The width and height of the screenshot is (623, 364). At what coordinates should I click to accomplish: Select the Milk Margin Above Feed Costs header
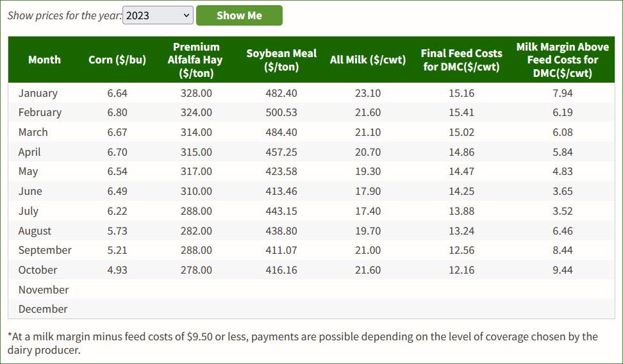(x=563, y=60)
